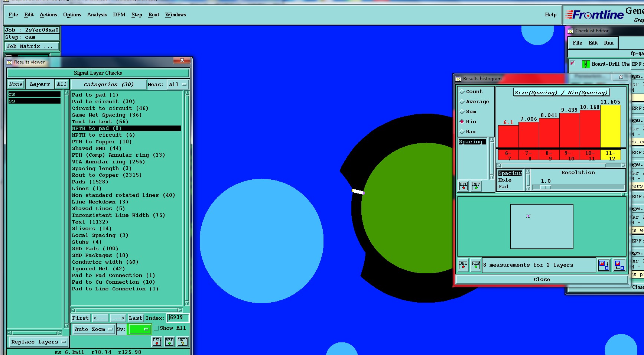Click the Layers header button

click(x=40, y=84)
